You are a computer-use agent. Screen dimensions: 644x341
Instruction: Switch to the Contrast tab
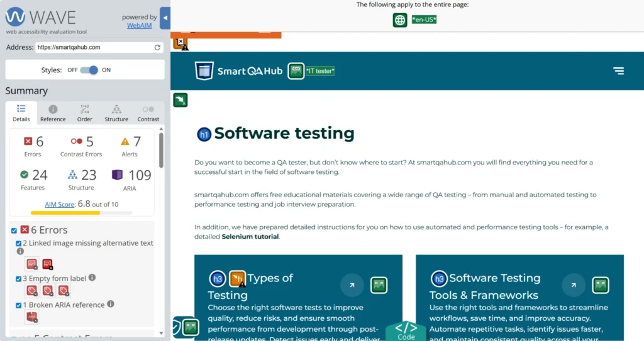coord(148,113)
